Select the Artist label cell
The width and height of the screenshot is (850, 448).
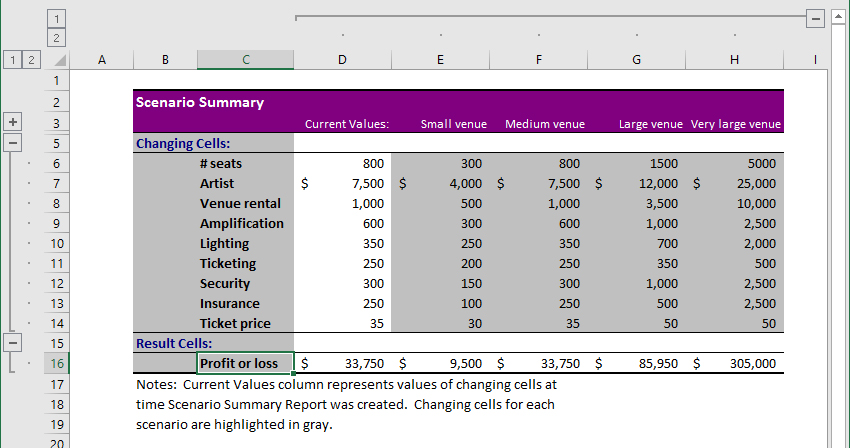[x=246, y=183]
